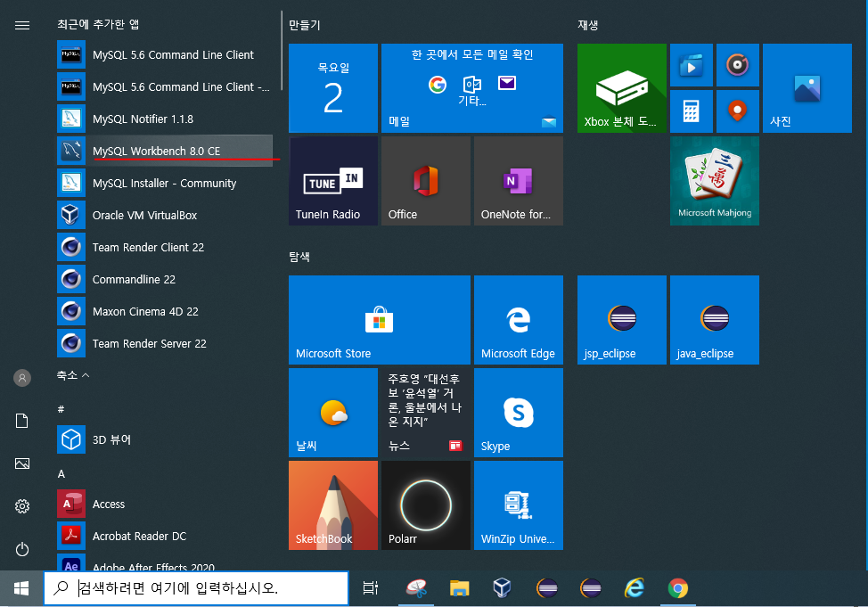868x607 pixels.
Task: Click the Windows Start button
Action: point(21,588)
